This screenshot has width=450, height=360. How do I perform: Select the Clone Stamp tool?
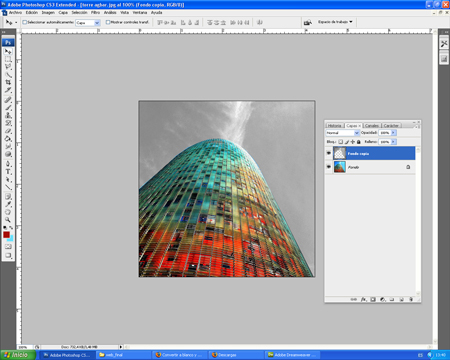8,115
